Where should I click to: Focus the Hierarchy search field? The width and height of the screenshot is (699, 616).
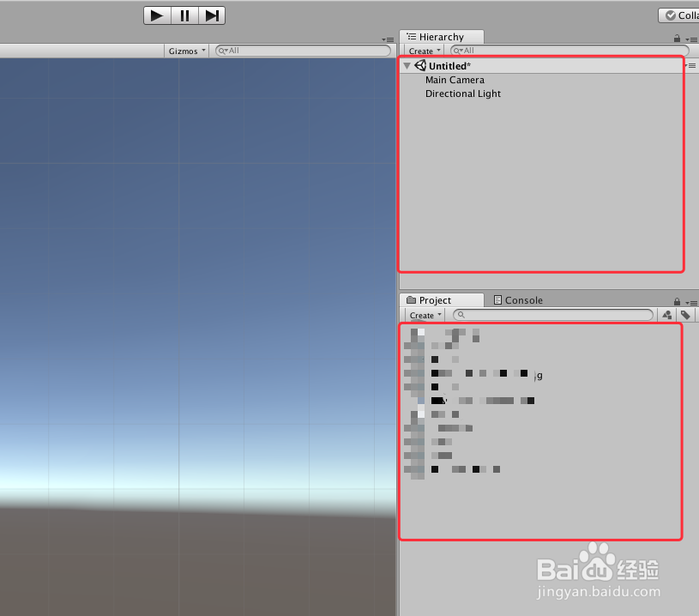tap(569, 51)
